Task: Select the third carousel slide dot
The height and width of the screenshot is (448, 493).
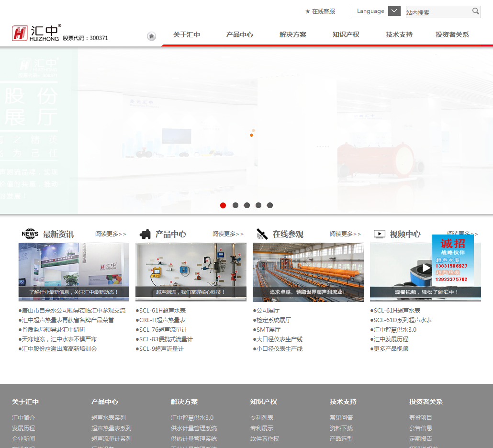Action: tap(247, 205)
